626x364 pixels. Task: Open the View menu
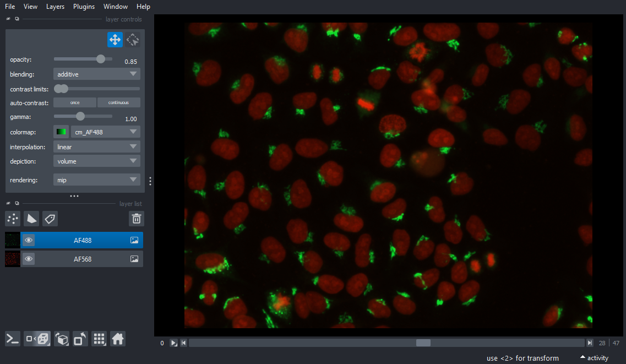[x=30, y=7]
